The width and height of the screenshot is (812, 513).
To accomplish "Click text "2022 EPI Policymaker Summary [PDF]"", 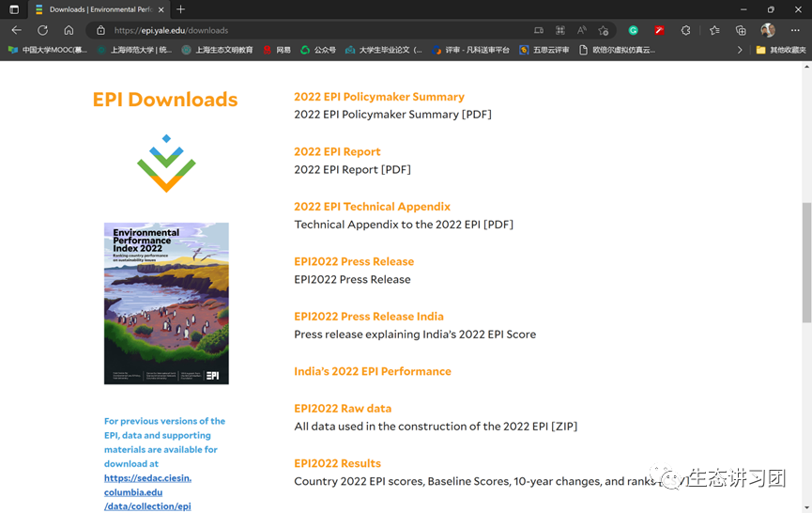I will point(393,115).
